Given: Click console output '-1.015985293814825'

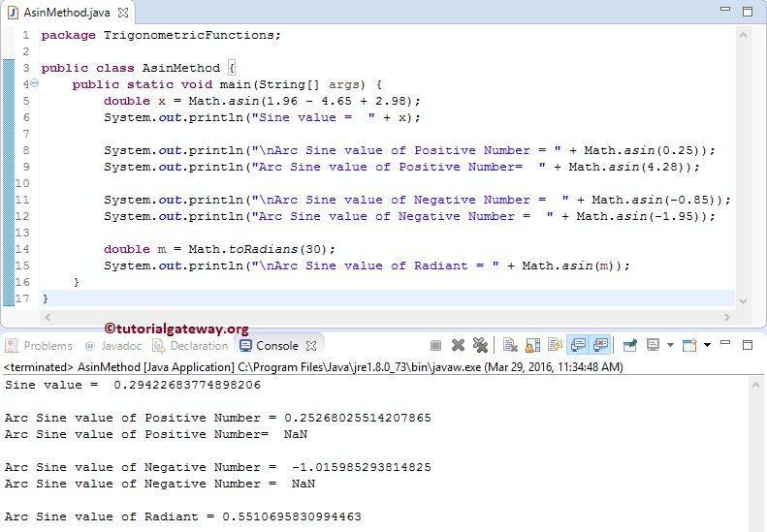Looking at the screenshot, I should (362, 467).
